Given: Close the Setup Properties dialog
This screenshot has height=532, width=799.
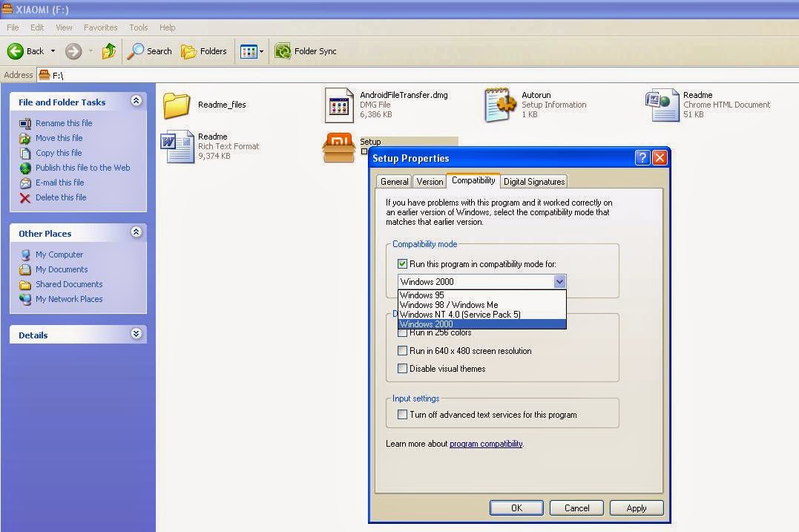Looking at the screenshot, I should (660, 158).
